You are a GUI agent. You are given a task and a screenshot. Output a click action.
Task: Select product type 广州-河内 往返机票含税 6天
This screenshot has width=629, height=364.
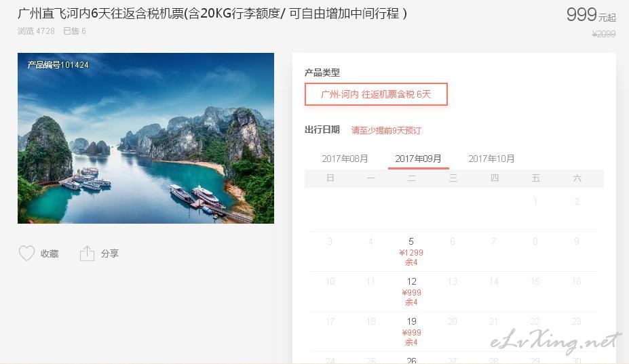[376, 94]
